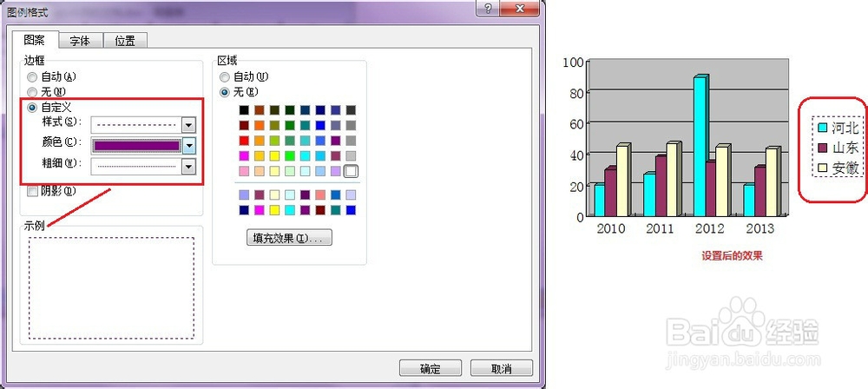Open the 位置 tab
Screen dimensions: 868x389
[126, 41]
